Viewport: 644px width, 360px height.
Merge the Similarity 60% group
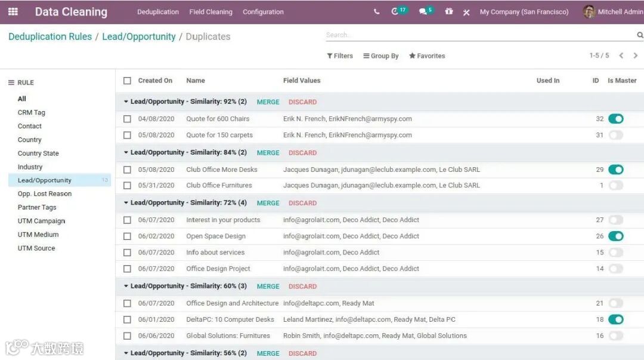tap(268, 287)
